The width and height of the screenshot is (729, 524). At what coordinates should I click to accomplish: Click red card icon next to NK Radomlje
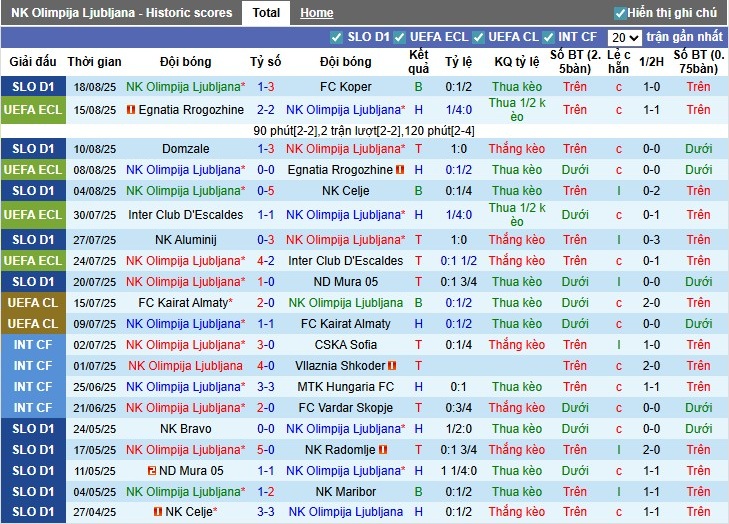pyautogui.click(x=383, y=450)
